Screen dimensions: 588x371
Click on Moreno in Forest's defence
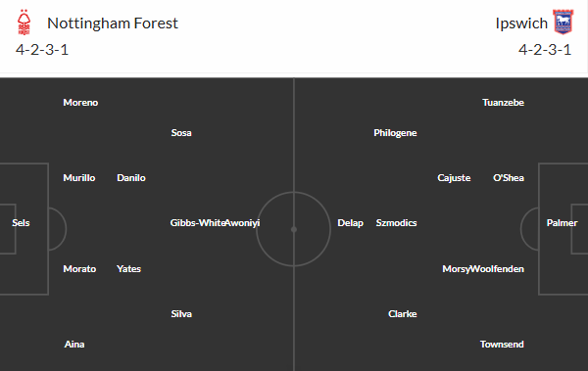pyautogui.click(x=80, y=103)
